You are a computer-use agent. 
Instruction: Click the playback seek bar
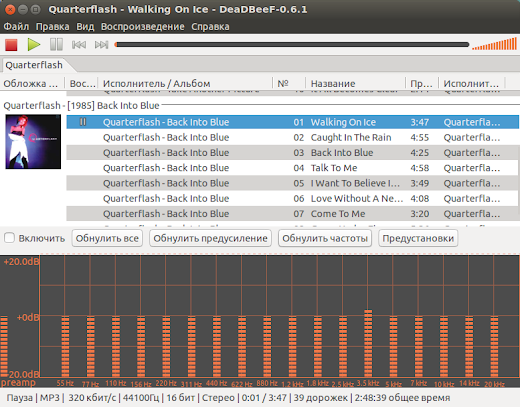pos(292,45)
